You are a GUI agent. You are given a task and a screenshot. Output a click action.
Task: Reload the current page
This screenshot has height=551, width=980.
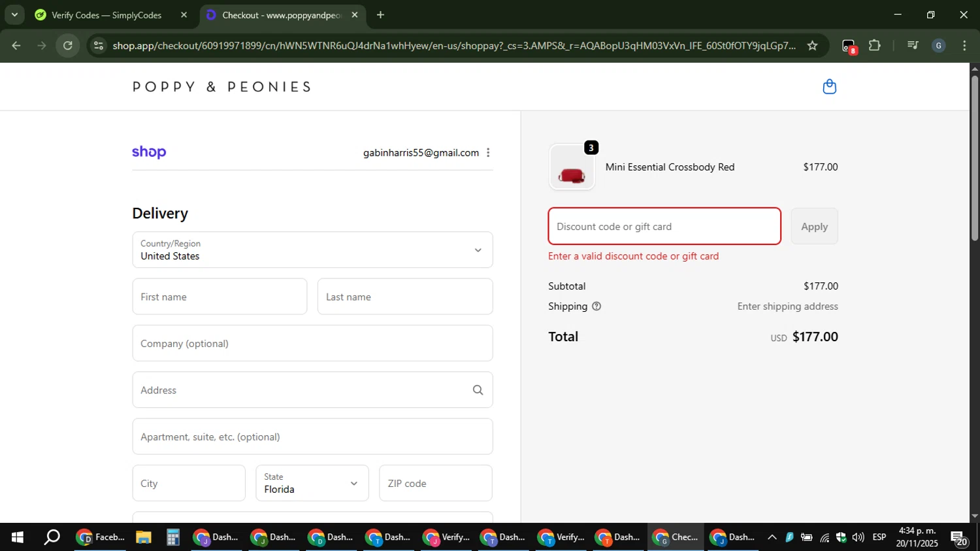click(x=68, y=46)
